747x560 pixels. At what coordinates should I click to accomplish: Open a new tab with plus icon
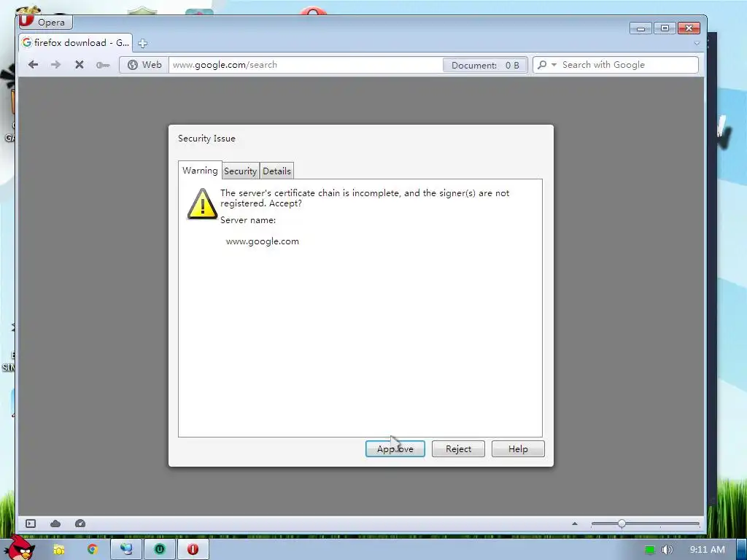142,43
